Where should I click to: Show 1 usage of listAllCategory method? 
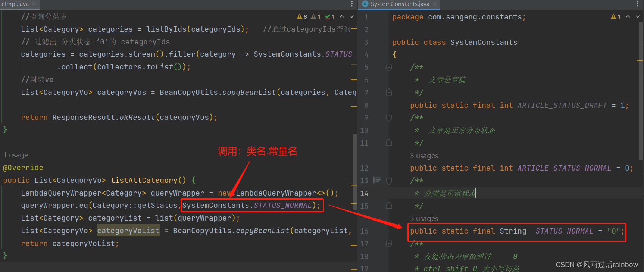click(x=16, y=155)
